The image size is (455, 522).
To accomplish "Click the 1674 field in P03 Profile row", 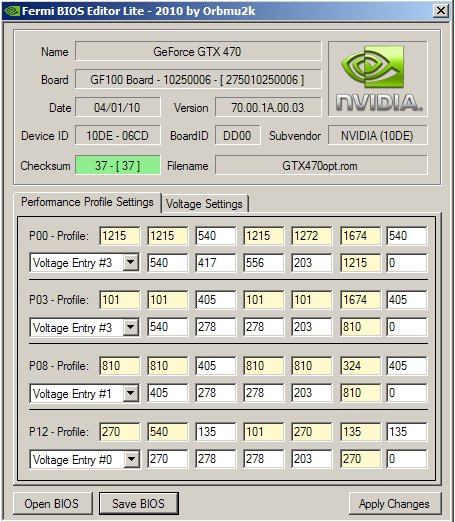I will tap(360, 299).
